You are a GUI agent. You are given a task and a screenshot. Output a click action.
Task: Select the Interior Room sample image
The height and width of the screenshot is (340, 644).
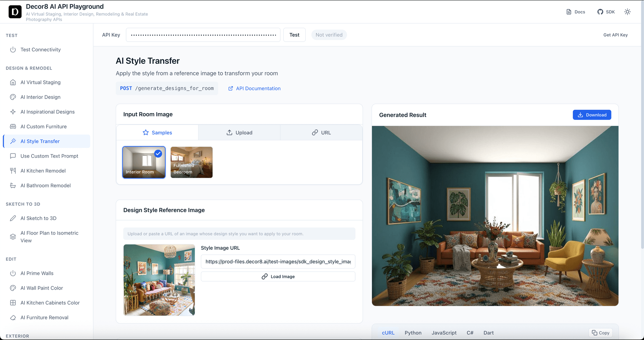pos(144,162)
